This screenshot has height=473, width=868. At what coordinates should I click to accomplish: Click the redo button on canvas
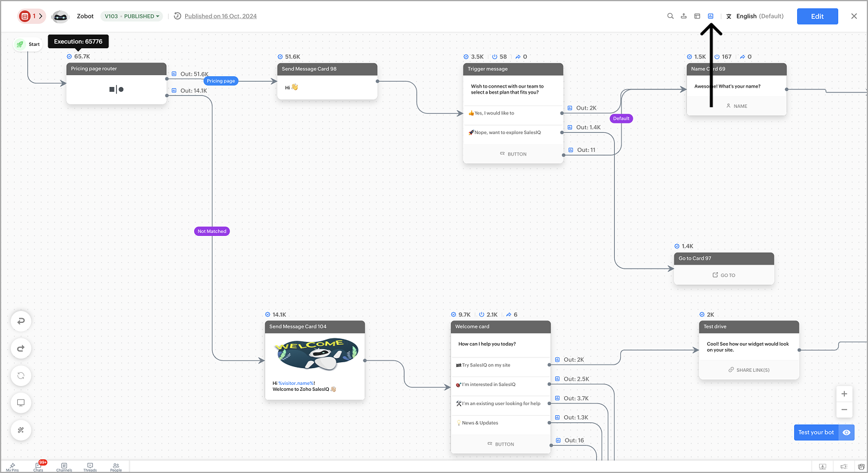(21, 348)
